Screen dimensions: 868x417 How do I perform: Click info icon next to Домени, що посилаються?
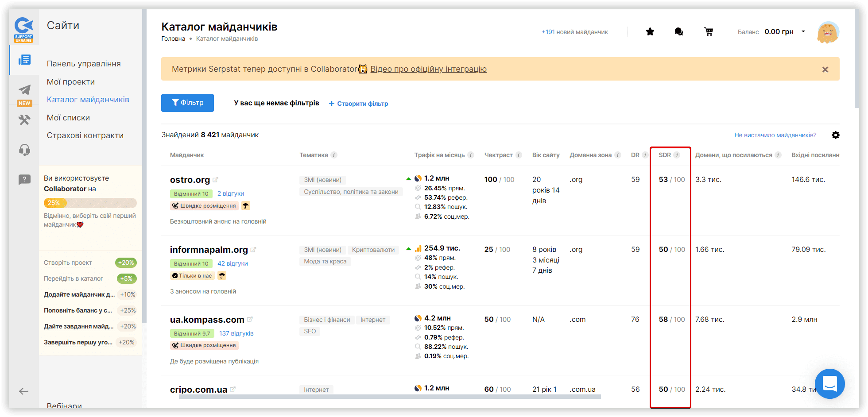click(779, 155)
